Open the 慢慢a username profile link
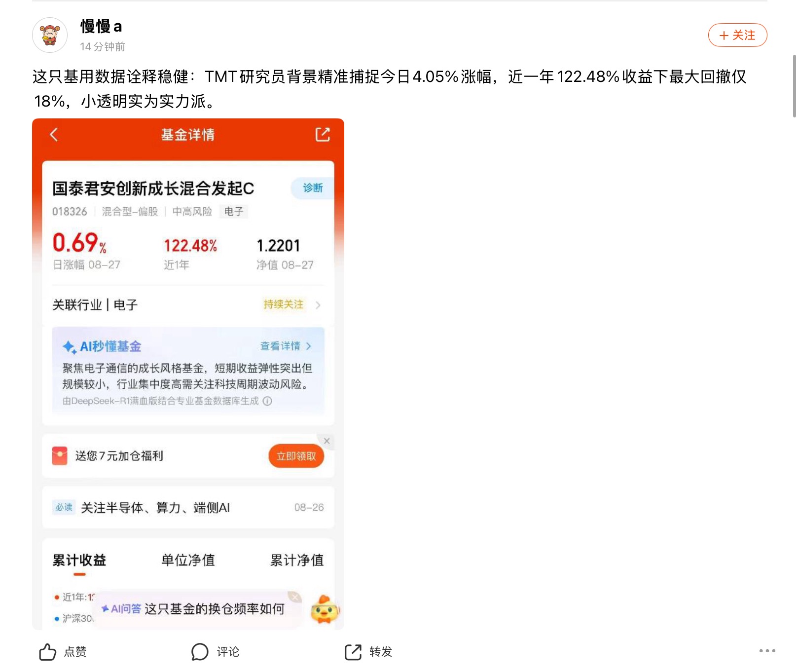This screenshot has height=672, width=799. coord(101,26)
